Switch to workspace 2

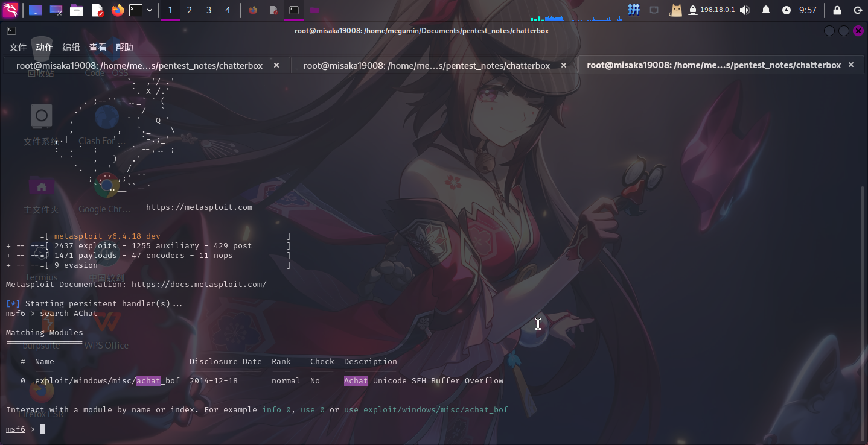[x=190, y=10]
